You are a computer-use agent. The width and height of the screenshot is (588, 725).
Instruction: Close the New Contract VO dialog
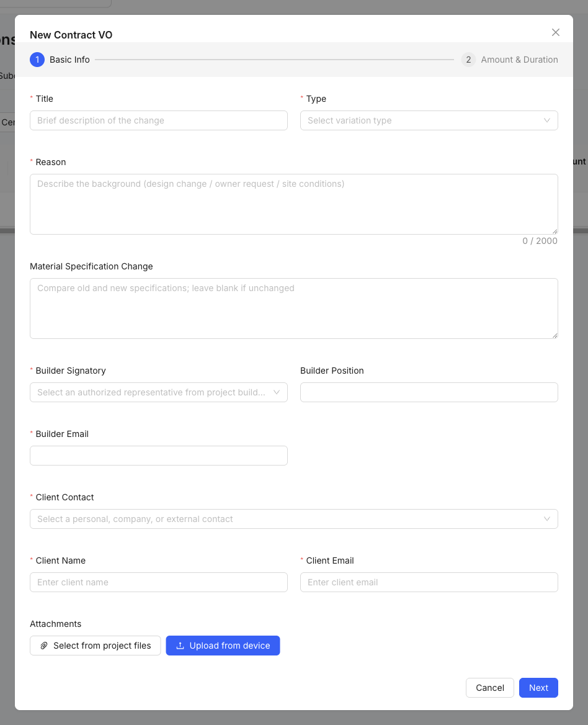pos(556,32)
